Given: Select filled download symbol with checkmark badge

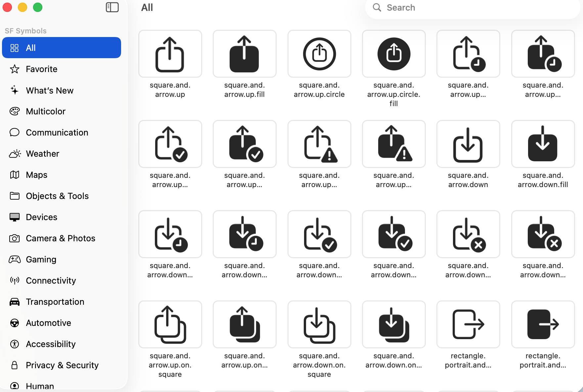Looking at the screenshot, I should [x=394, y=234].
